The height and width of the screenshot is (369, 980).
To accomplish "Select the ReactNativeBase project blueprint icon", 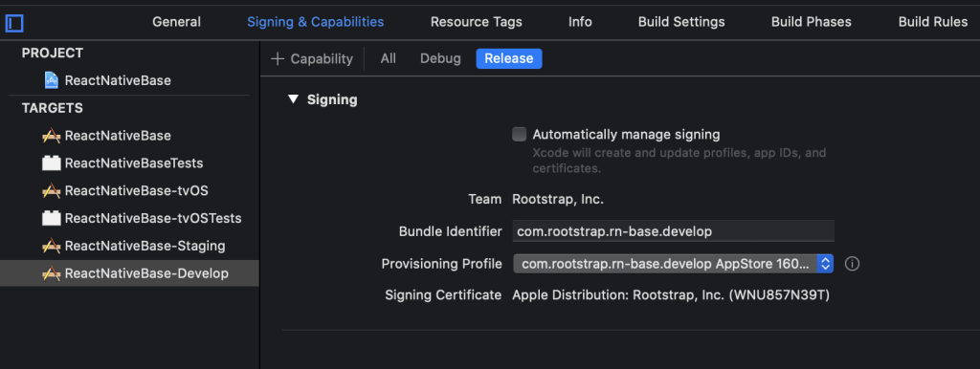I will [52, 80].
